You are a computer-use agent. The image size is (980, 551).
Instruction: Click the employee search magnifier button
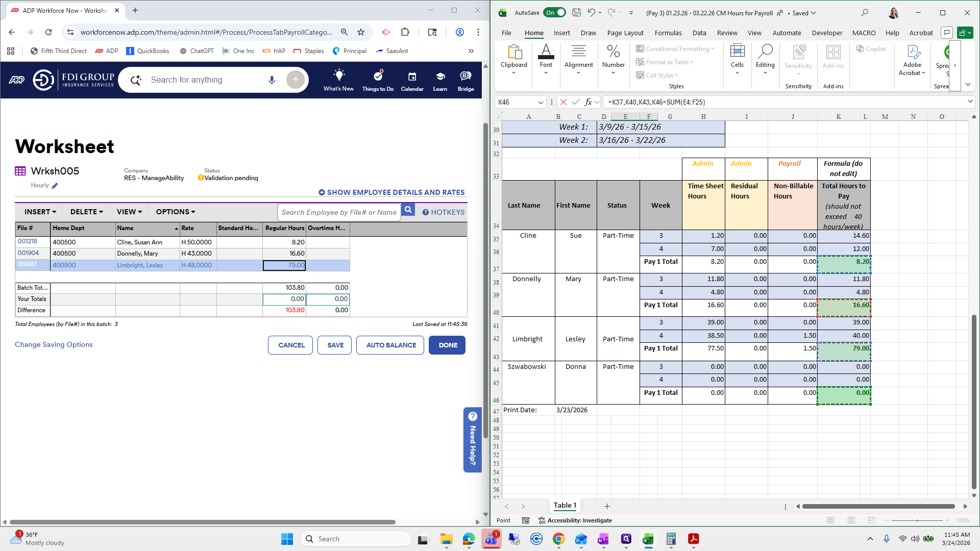(x=408, y=210)
